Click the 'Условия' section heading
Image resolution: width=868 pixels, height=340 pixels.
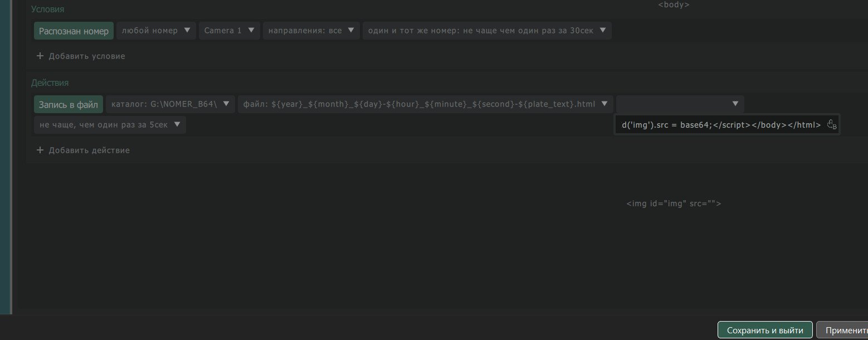(x=47, y=9)
